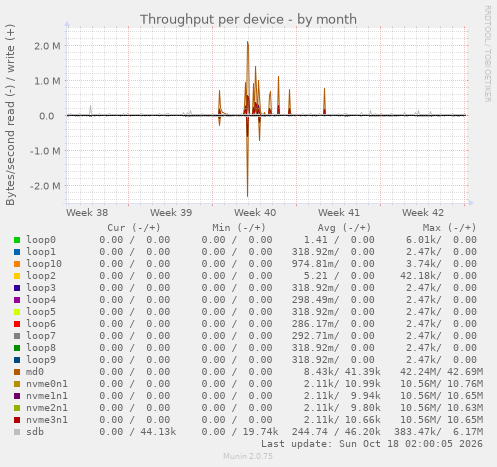Click the Week 41 spike in the graph
Screen dimensions: 497x467
(x=324, y=102)
